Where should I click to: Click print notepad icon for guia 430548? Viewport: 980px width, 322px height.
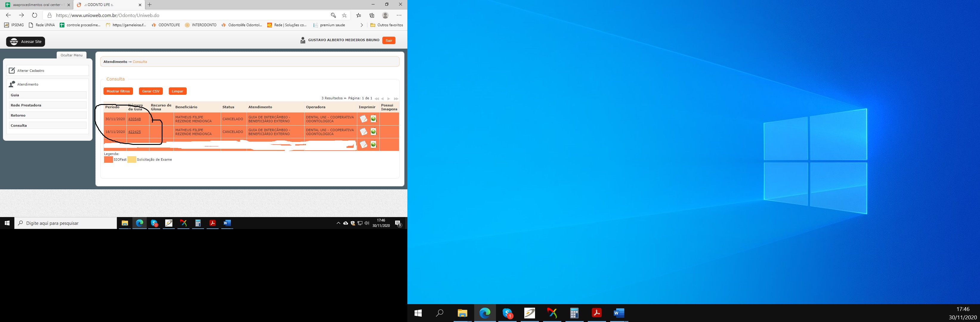tap(363, 119)
